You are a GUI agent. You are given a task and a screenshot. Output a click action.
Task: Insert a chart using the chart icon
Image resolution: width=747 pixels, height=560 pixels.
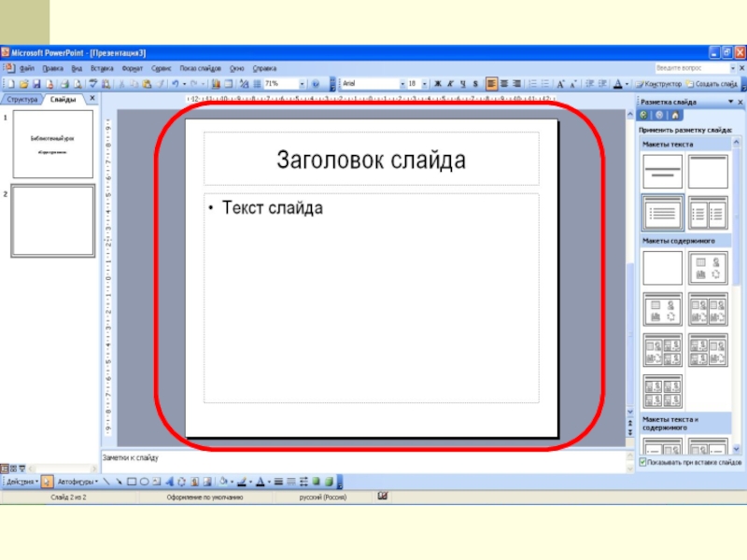(216, 84)
